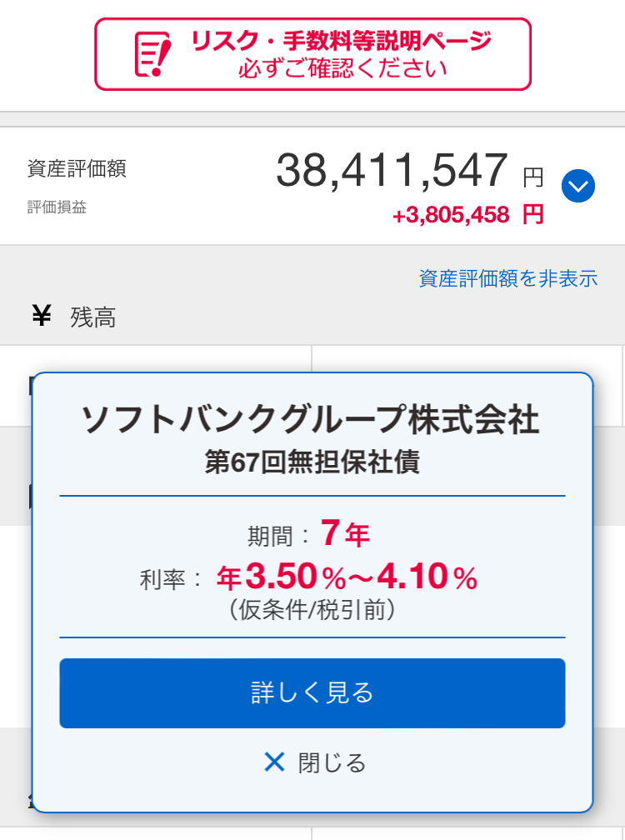Expand asset valuation with blue chevron
Viewport: 625px width, 840px height.
578,186
